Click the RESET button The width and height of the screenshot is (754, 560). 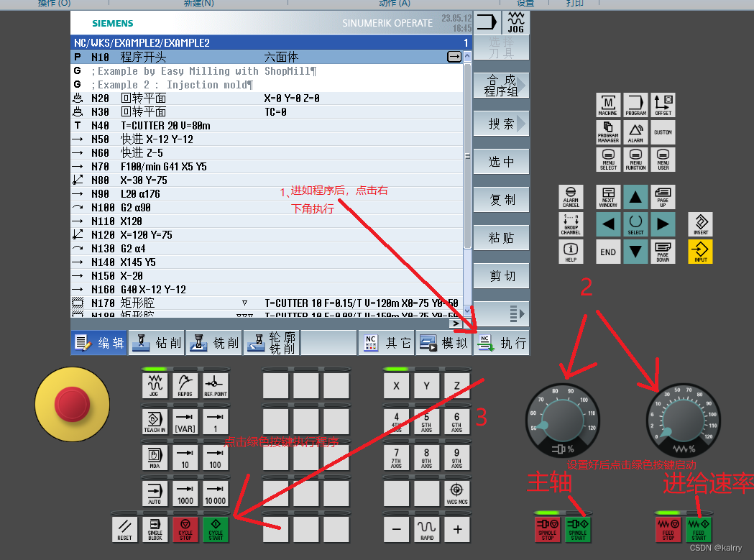pyautogui.click(x=124, y=530)
